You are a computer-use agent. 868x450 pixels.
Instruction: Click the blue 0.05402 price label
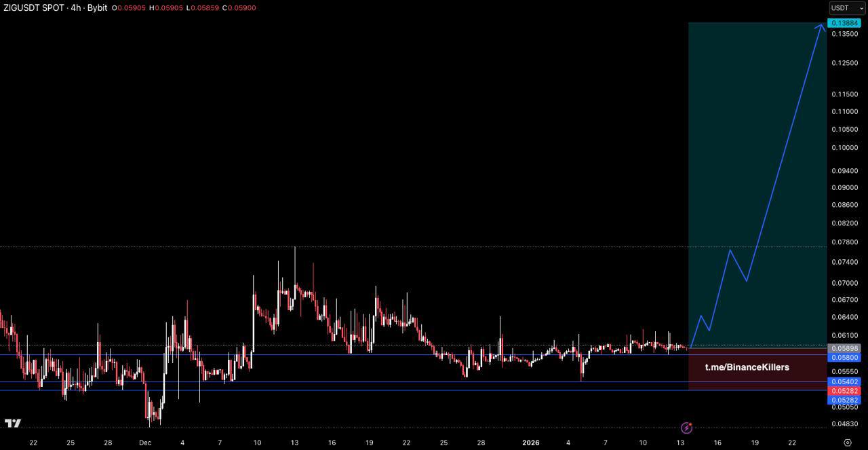coord(845,382)
